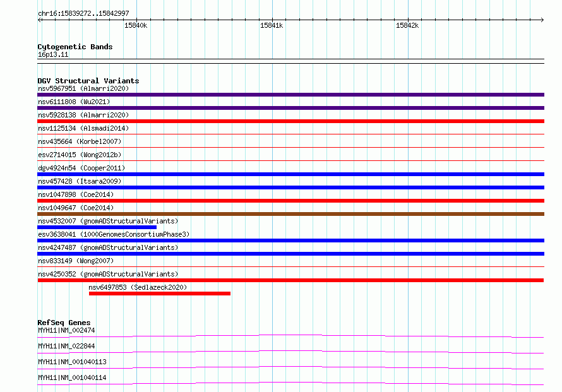
Task: Click the 15842k ruler tick label
Action: [x=407, y=25]
